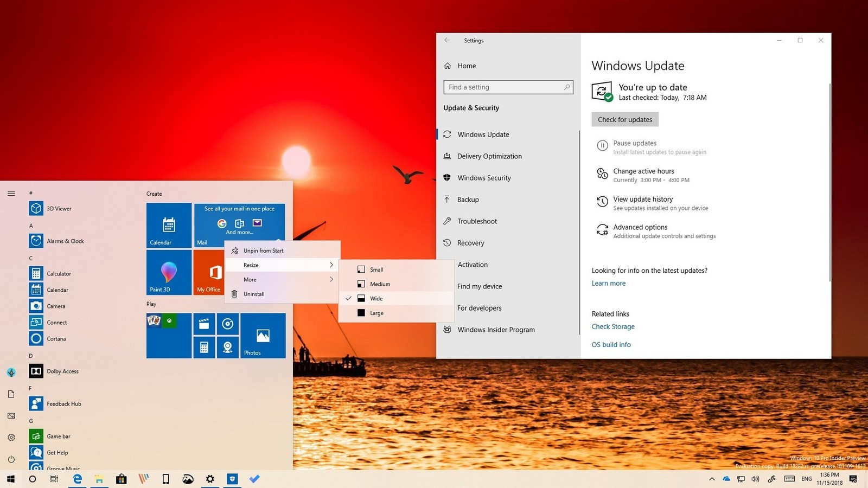Show hidden system tray icons

coord(712,479)
